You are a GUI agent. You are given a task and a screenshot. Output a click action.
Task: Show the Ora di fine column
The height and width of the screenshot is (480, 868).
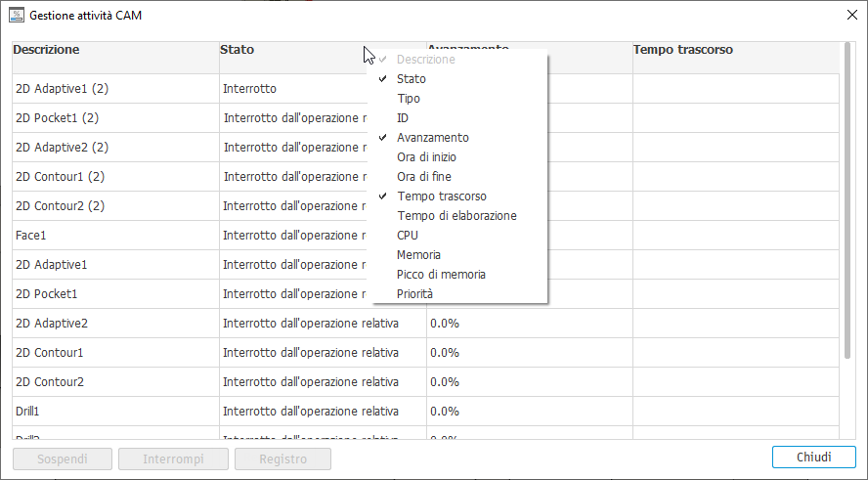(x=424, y=177)
